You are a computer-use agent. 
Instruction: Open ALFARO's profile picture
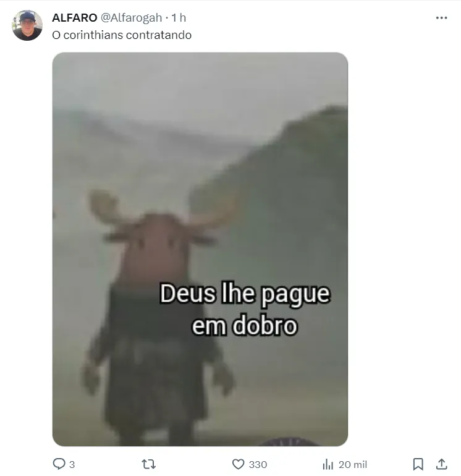pos(27,25)
